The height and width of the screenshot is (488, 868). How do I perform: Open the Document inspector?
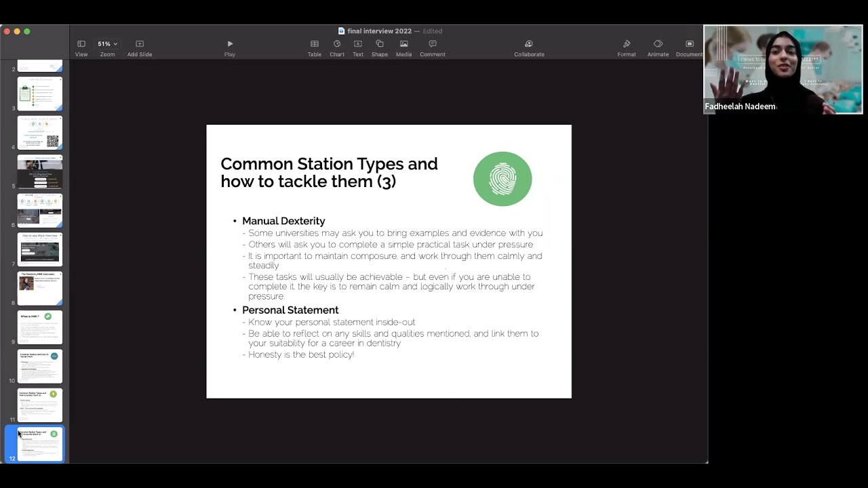689,47
